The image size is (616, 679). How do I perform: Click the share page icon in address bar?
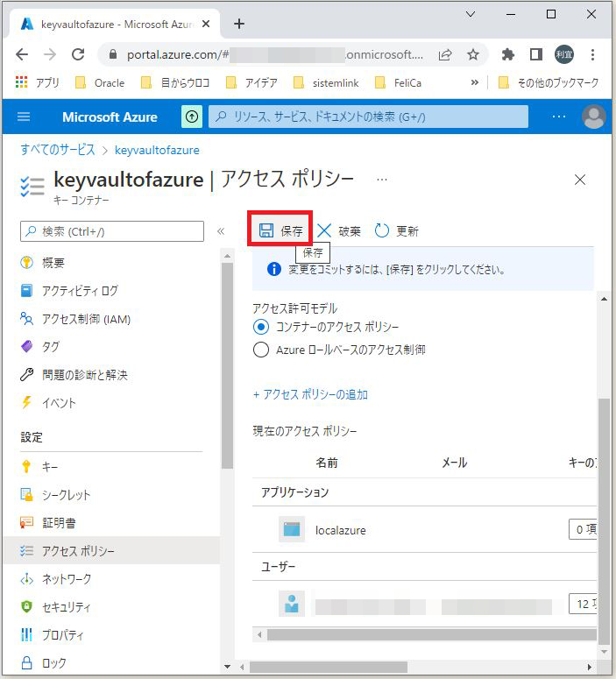point(445,54)
